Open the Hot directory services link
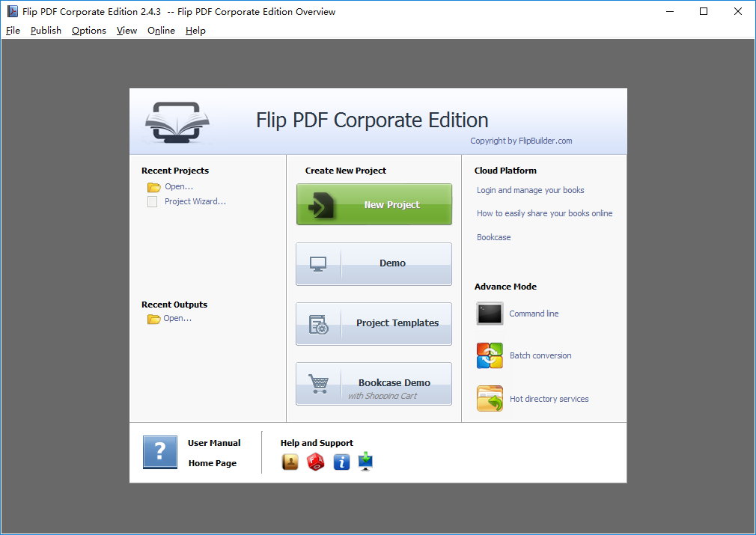This screenshot has height=535, width=756. (x=549, y=399)
